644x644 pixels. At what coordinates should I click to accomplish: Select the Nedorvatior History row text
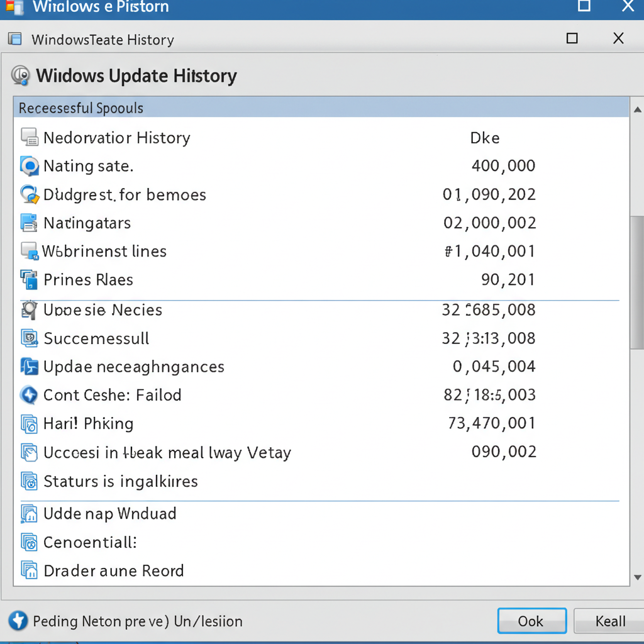116,138
